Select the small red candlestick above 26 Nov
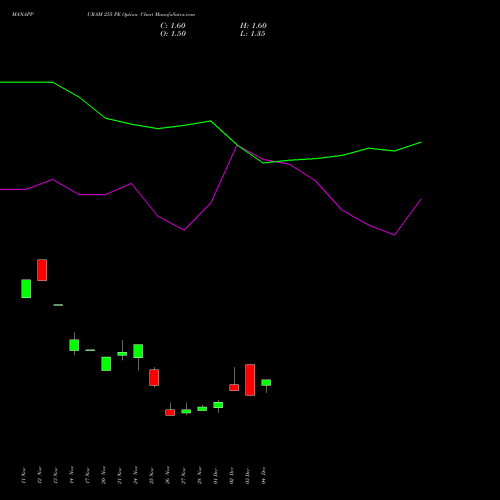 click(170, 412)
